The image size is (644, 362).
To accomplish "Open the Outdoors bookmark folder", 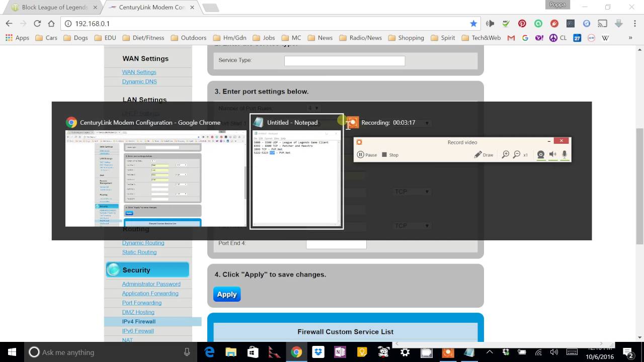I will (189, 38).
